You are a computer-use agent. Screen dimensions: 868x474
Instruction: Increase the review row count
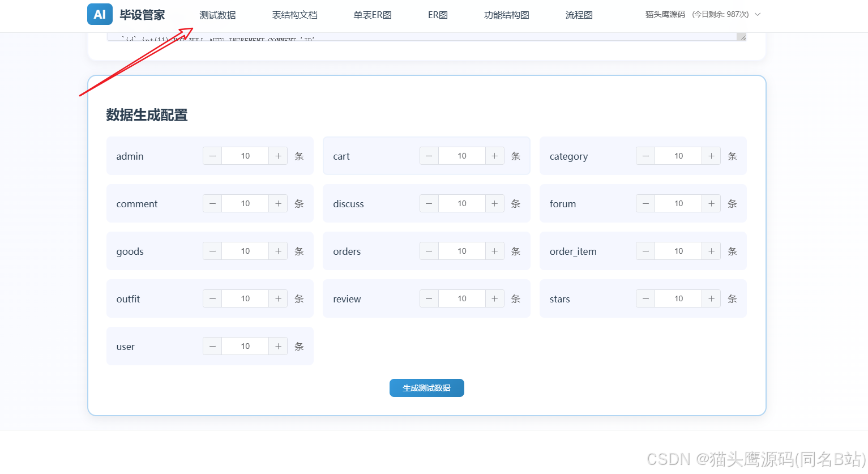(495, 298)
